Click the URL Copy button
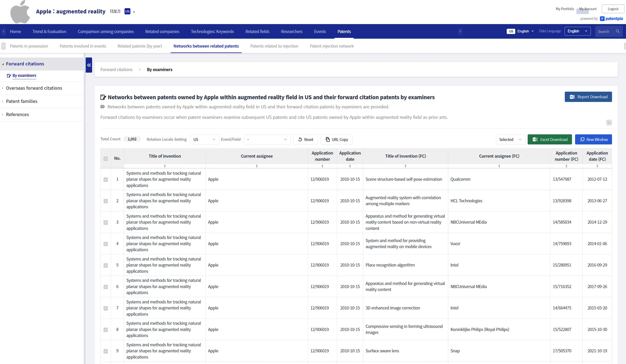This screenshot has height=364, width=626. click(337, 140)
